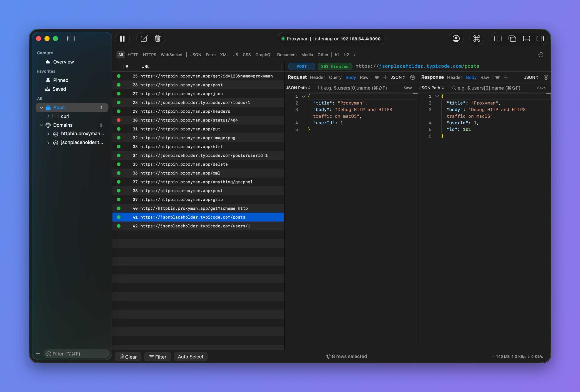Filter traffic by XML content

[x=224, y=55]
